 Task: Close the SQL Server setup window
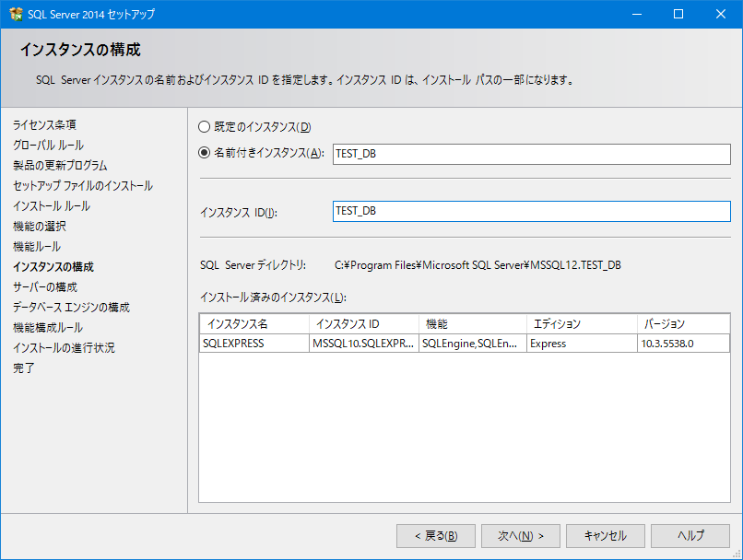click(x=721, y=14)
